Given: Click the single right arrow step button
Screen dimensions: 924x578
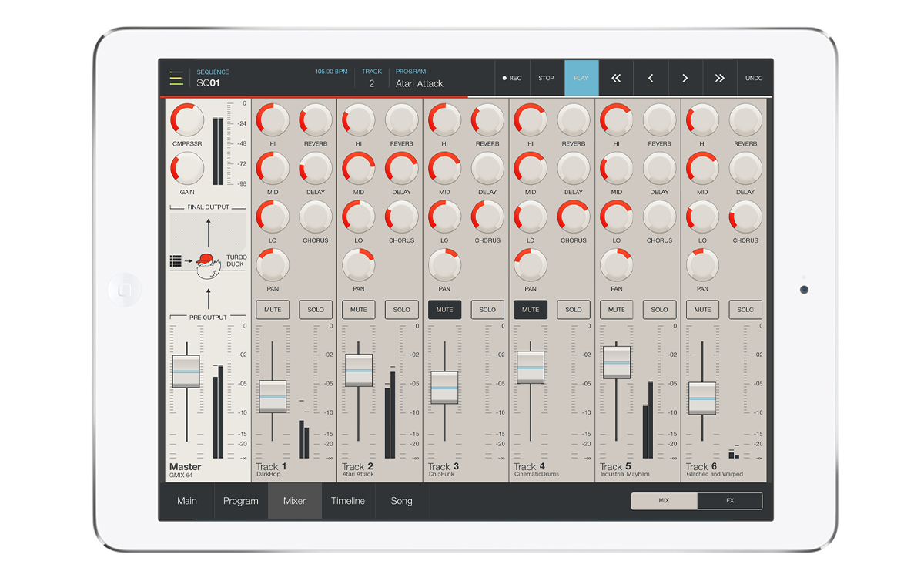Looking at the screenshot, I should (x=685, y=78).
